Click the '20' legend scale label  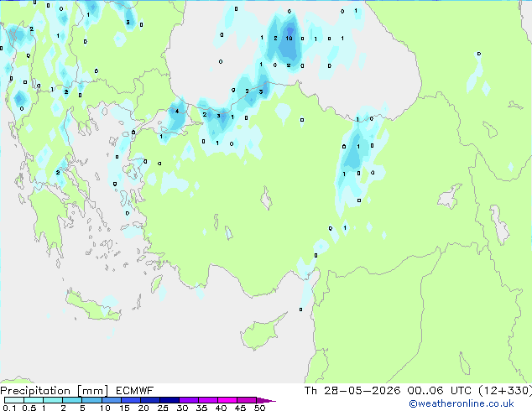(x=143, y=408)
